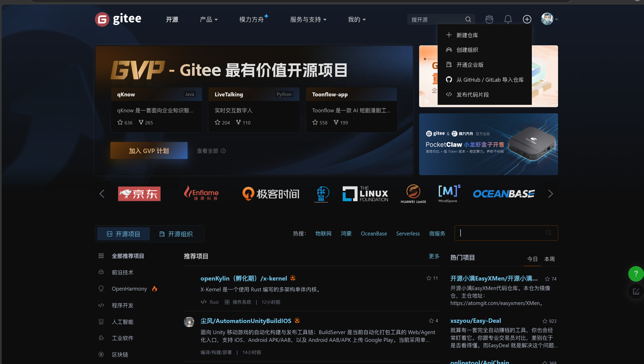Click green help question button
Viewport: 644px width, 364px height.
(636, 274)
